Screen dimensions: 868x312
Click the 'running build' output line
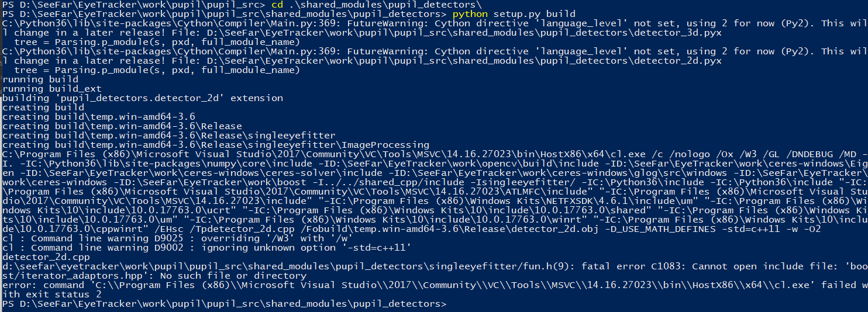tap(40, 79)
